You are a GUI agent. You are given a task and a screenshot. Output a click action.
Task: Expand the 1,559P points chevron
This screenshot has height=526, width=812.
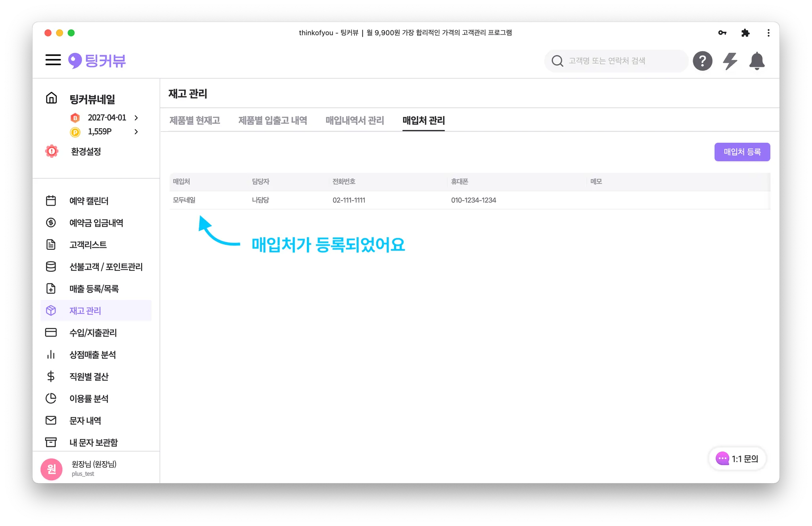136,132
